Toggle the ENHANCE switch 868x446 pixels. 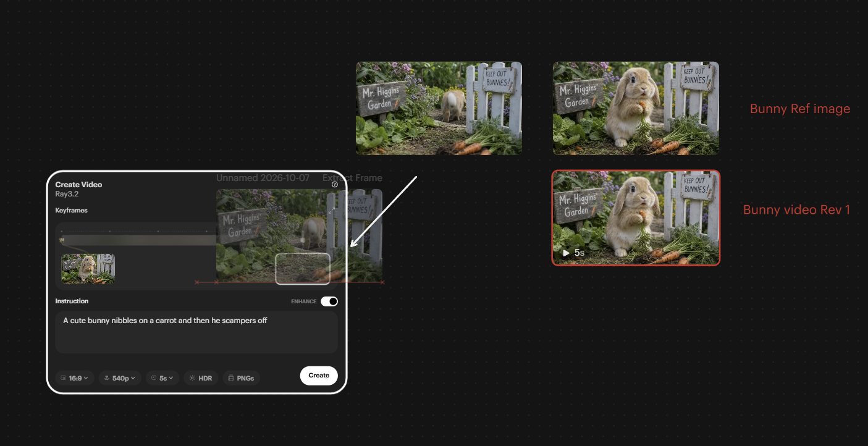329,301
